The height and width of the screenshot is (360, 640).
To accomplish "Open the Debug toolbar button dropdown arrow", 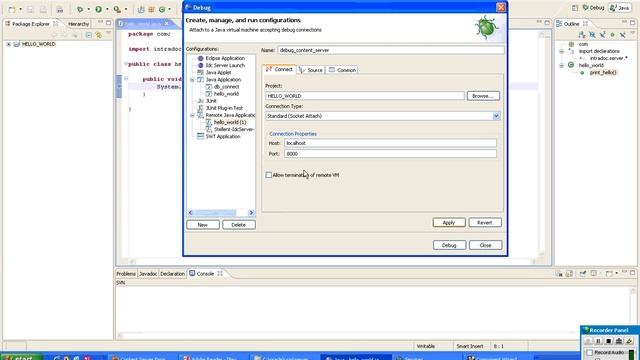I will (x=88, y=9).
